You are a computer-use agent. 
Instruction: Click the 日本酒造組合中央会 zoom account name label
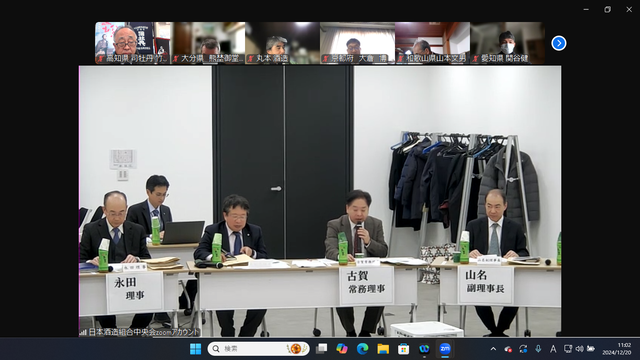(144, 332)
